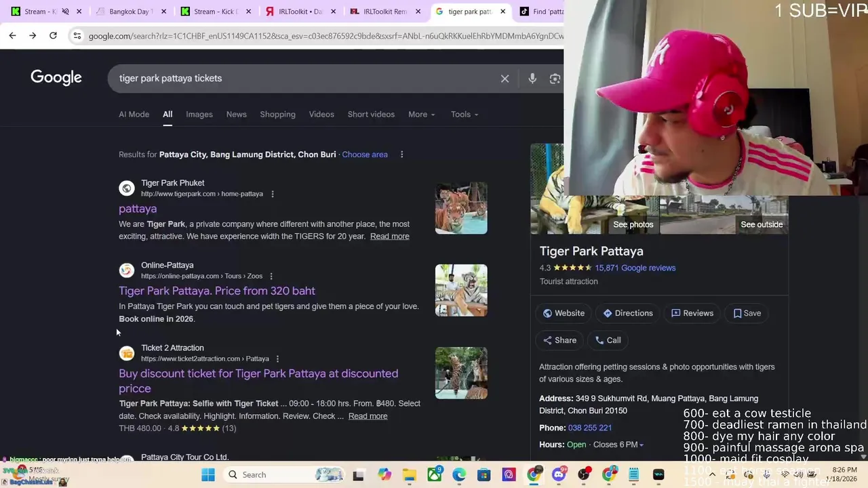Expand the opening hours dropdown arrow

(641, 445)
